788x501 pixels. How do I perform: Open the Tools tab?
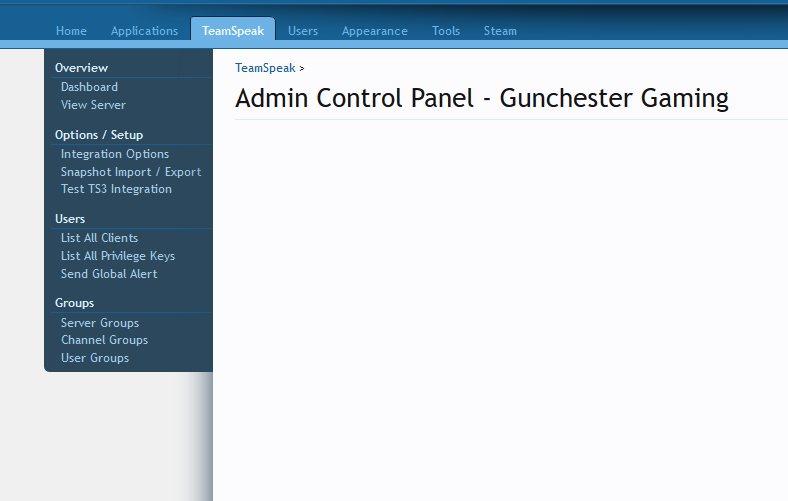coord(446,31)
